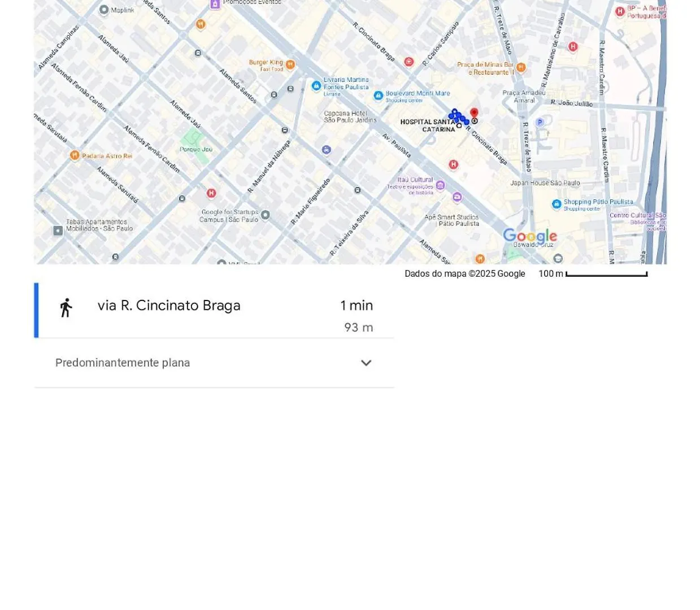Click the R. Carlos Sampaio street label

coord(441,44)
